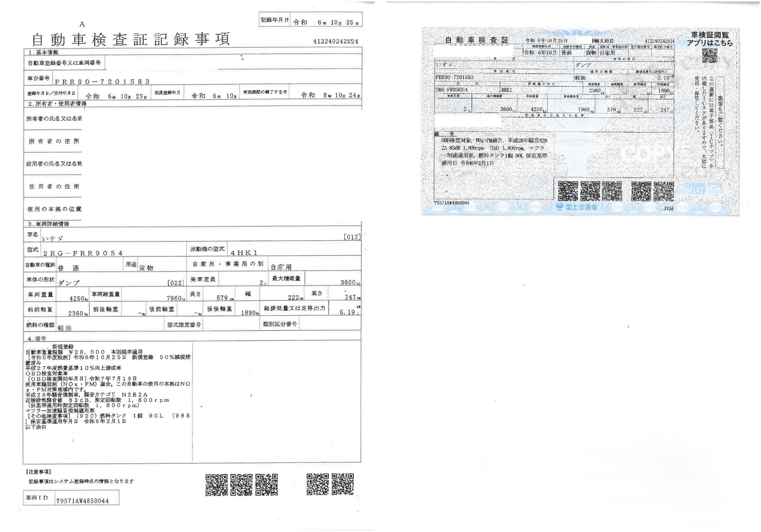761x532 pixels.
Task: Click the 使用者の氏名又は名称 label
Action: click(54, 164)
